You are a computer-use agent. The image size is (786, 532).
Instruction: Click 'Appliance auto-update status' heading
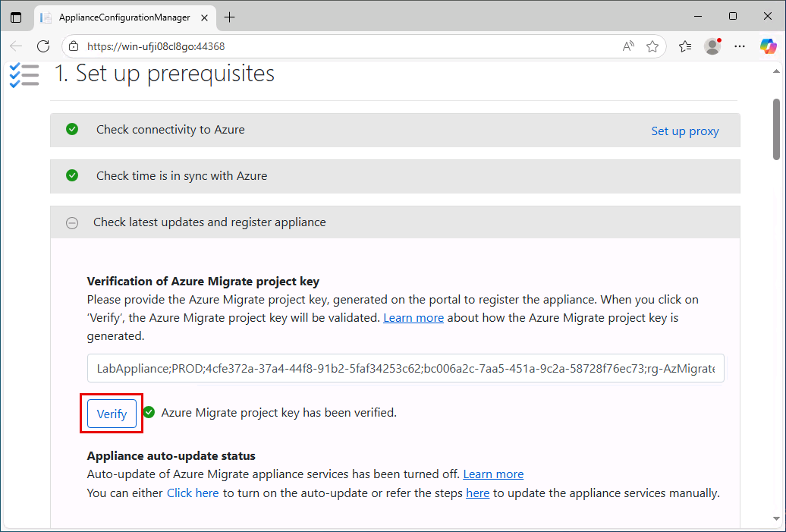pyautogui.click(x=171, y=456)
